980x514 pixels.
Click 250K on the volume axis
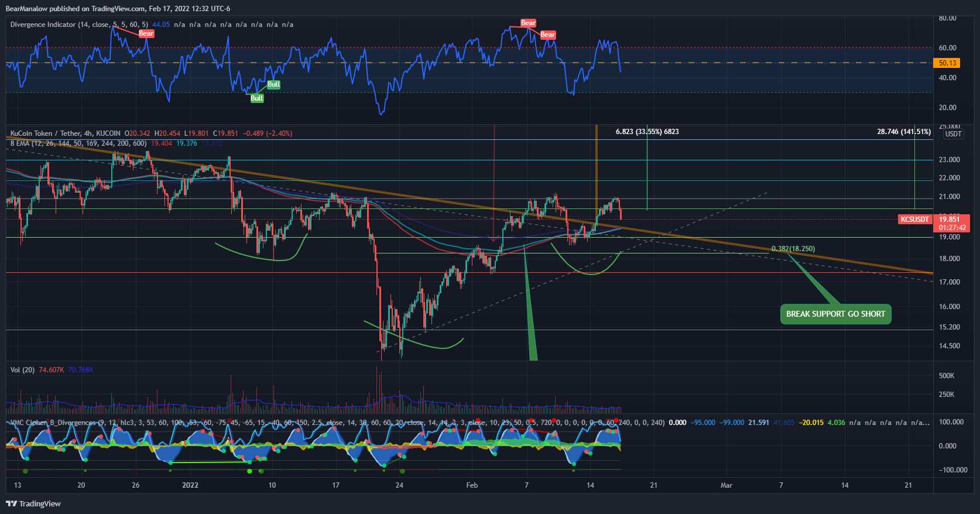click(947, 395)
